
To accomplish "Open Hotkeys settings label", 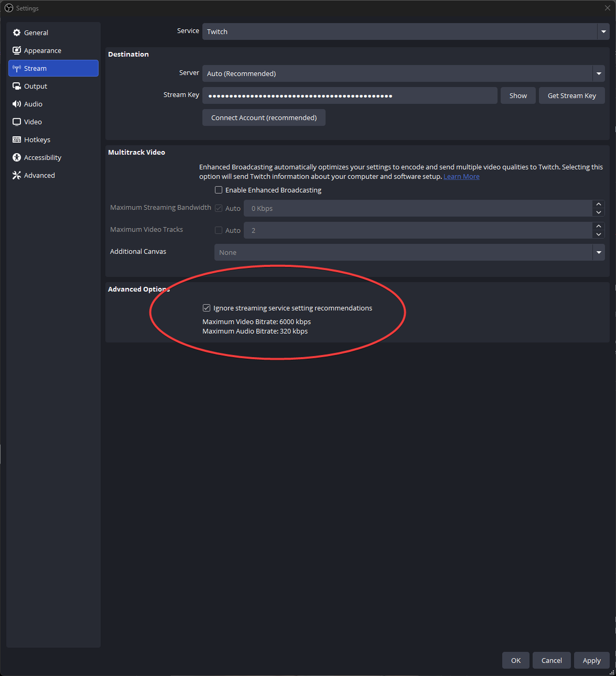I will click(x=37, y=140).
